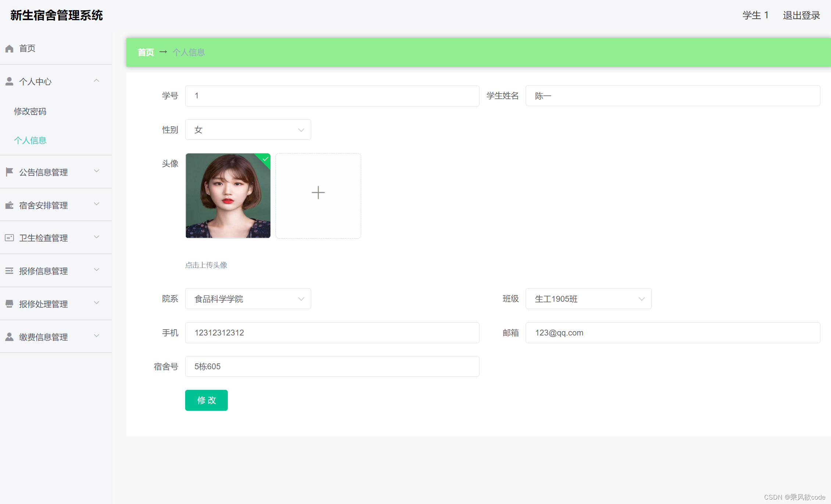Click the building icon for 宿舍安排管理
831x504 pixels.
[9, 205]
